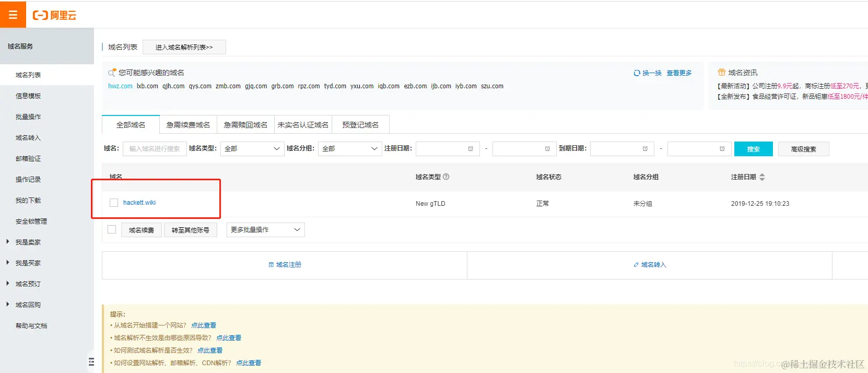Click the blue 搜索 button
The height and width of the screenshot is (373, 868).
[754, 149]
